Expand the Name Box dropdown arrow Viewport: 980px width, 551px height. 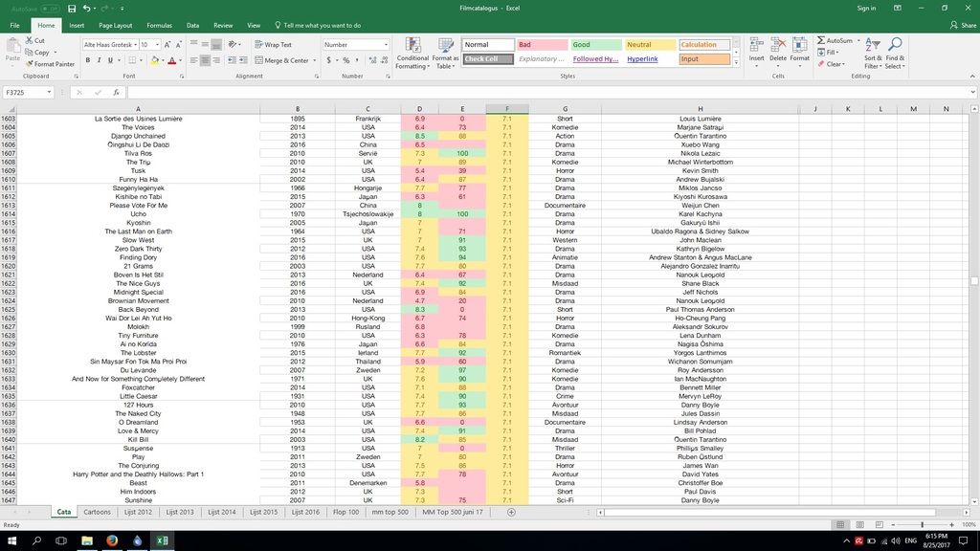tap(62, 93)
